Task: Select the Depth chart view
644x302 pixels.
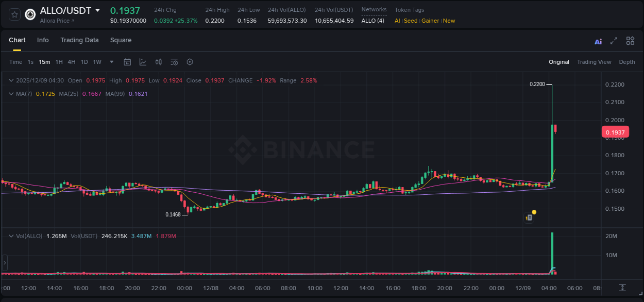Action: click(x=627, y=62)
